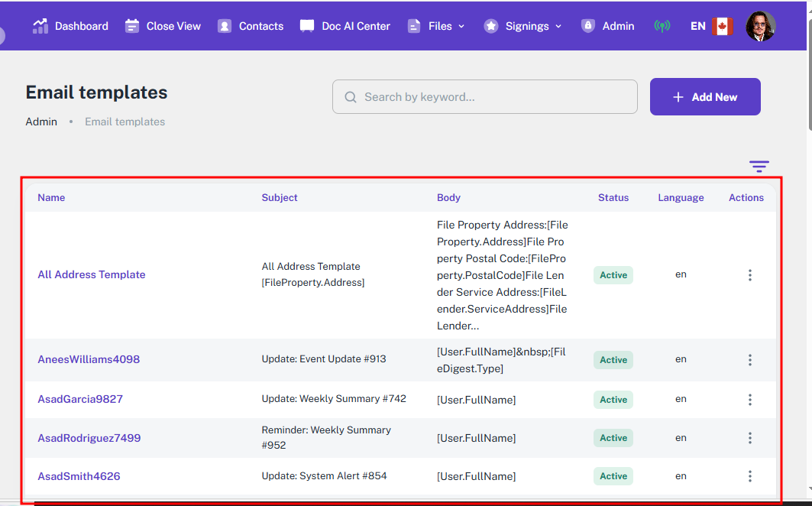Open the table filter icon
This screenshot has height=506, width=812.
(x=759, y=167)
